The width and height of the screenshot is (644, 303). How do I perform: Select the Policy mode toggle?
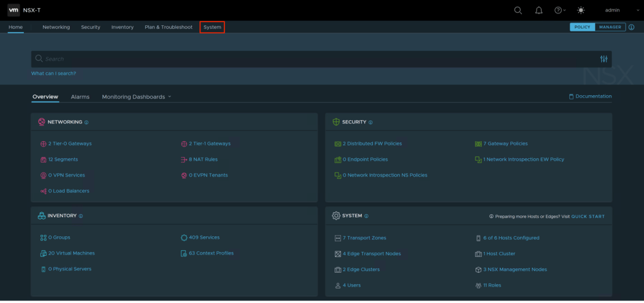pos(582,27)
